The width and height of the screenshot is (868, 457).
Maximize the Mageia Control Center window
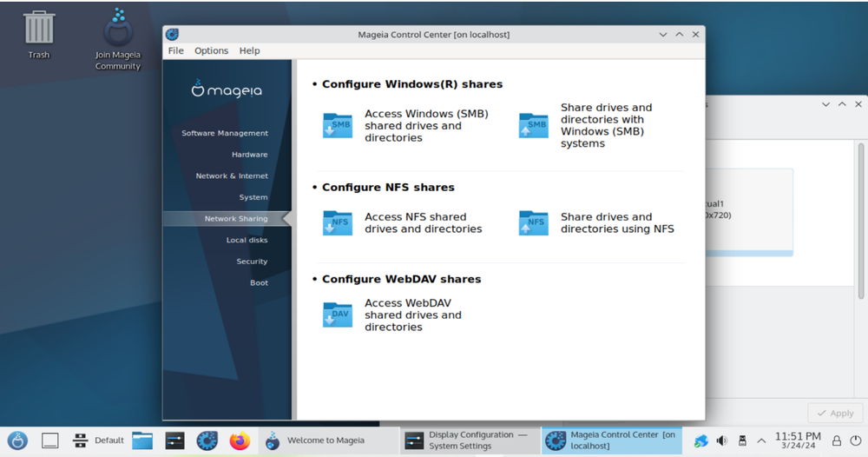[680, 35]
